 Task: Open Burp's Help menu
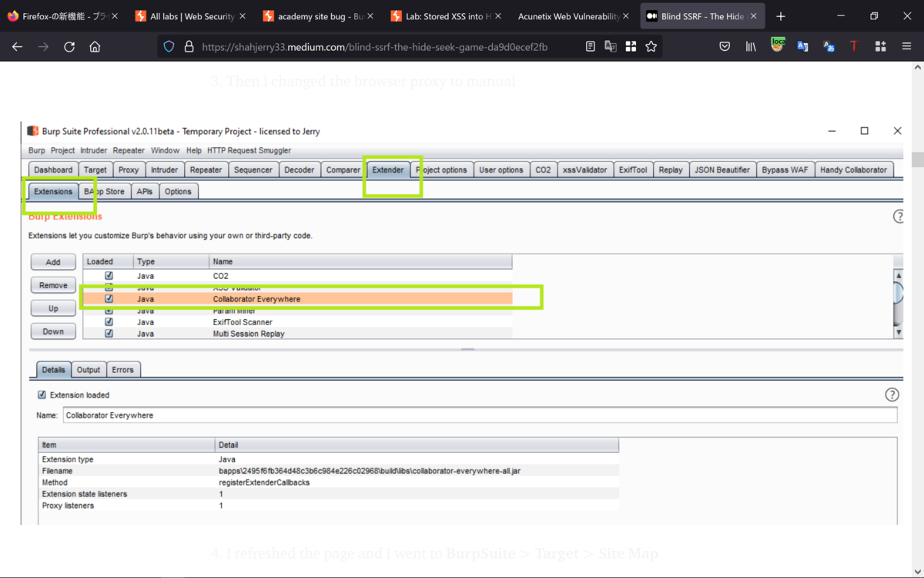coord(193,150)
